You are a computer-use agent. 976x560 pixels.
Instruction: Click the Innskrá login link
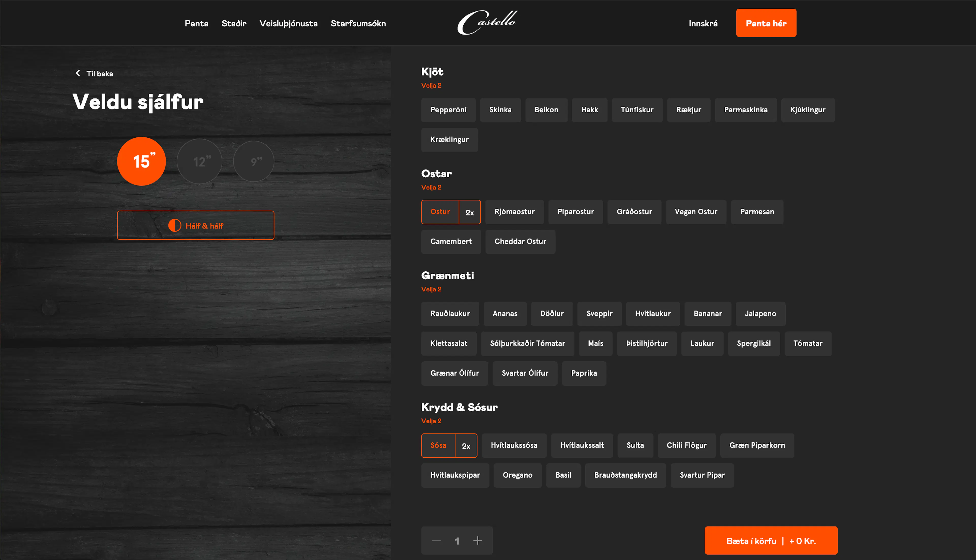[x=703, y=23]
